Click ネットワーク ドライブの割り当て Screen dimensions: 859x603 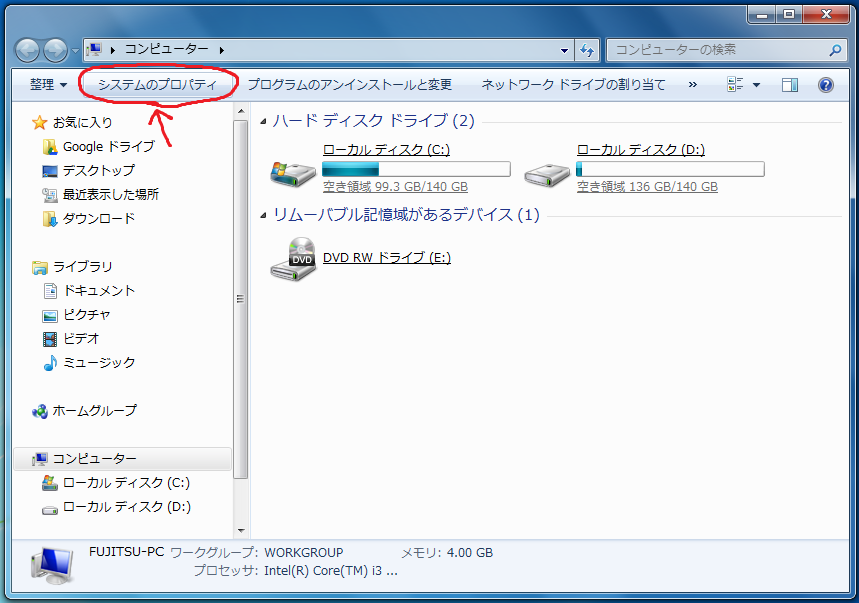pyautogui.click(x=573, y=84)
